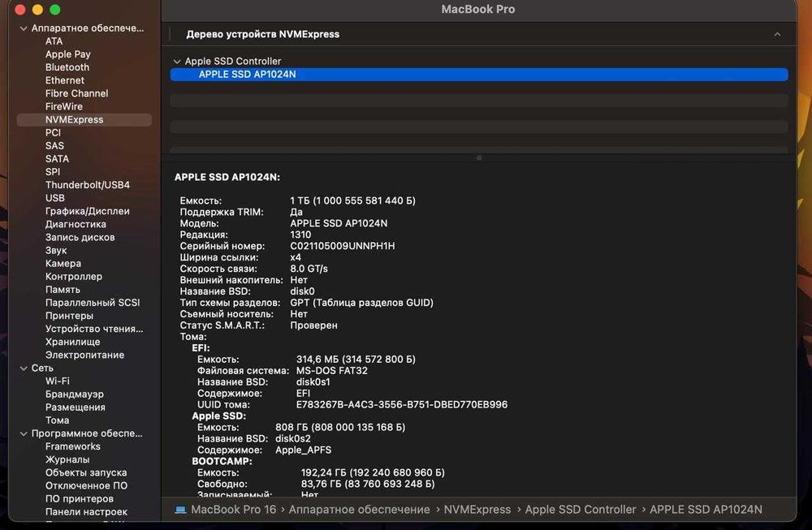Select ПО принтеров in the sidebar

pyautogui.click(x=80, y=499)
